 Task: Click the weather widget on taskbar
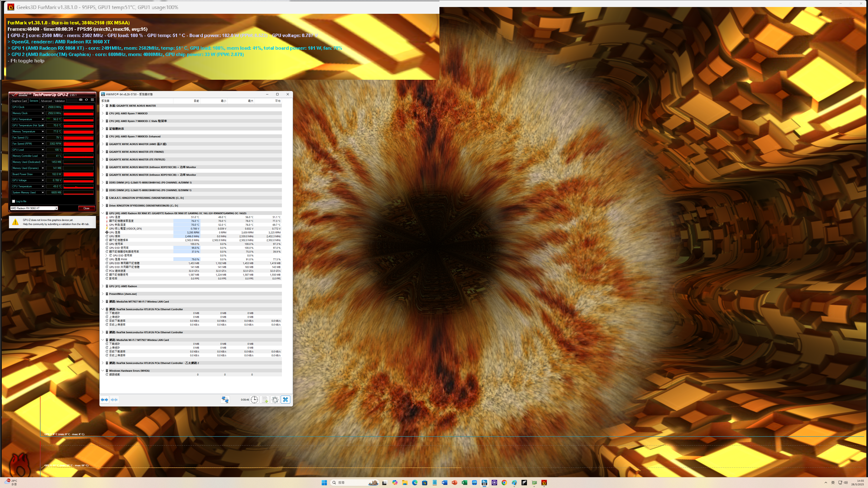(x=11, y=483)
